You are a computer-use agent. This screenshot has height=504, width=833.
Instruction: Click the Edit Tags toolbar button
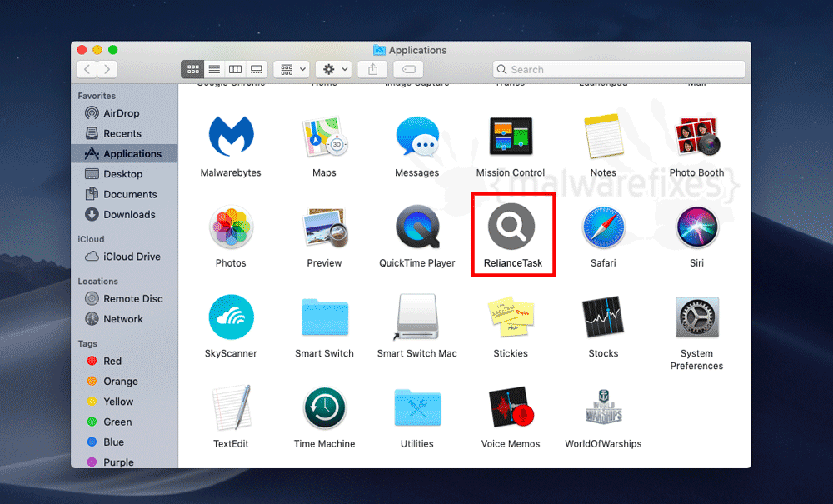(x=408, y=70)
